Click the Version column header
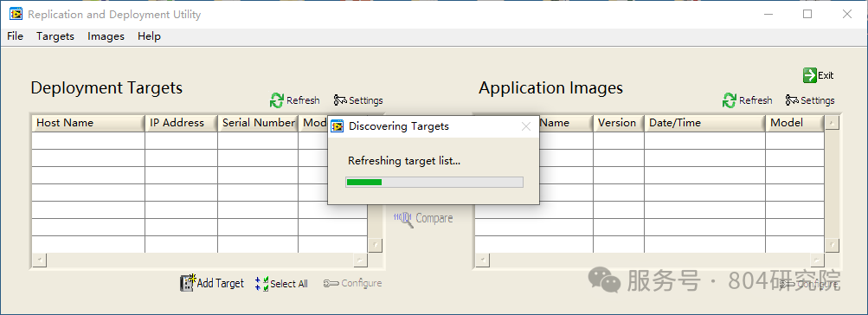Viewport: 868px width, 315px height. pos(619,123)
